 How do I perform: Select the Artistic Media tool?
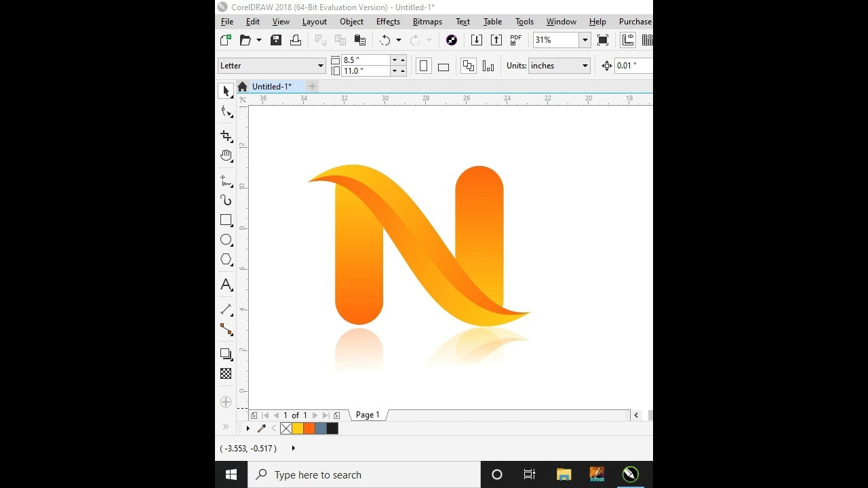226,201
